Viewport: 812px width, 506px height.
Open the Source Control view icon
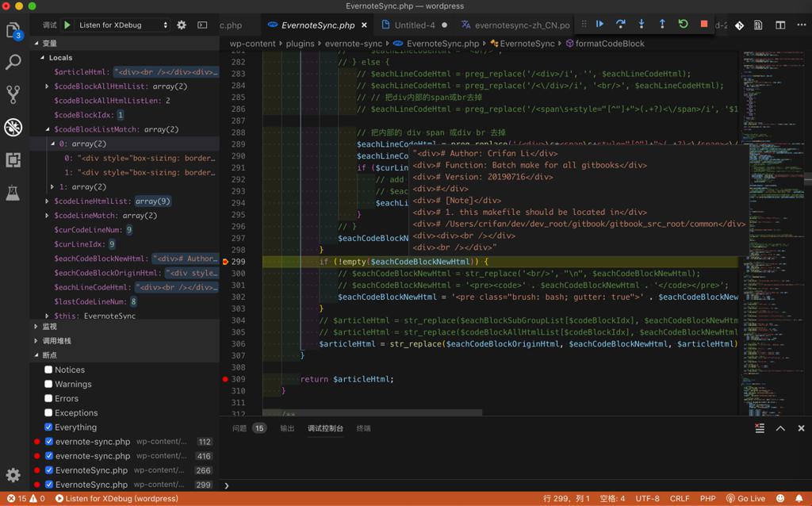pyautogui.click(x=13, y=94)
